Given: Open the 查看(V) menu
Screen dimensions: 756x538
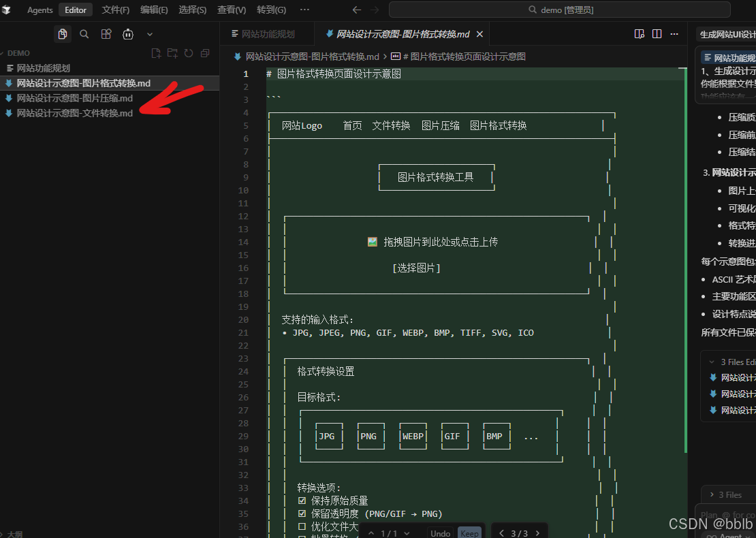Looking at the screenshot, I should tap(231, 10).
